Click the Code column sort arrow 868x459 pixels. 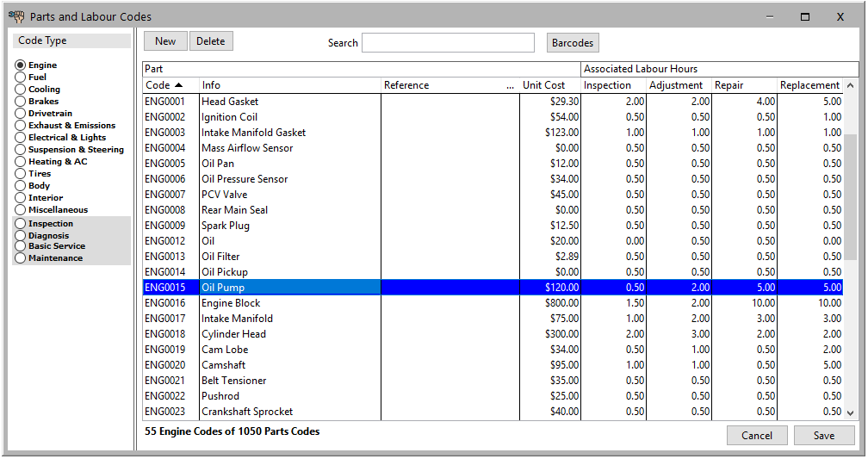click(x=178, y=85)
